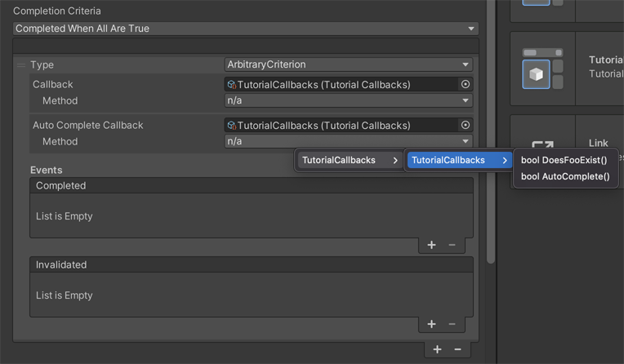Image resolution: width=624 pixels, height=364 pixels.
Task: Remove an entry from the Invalidated event list
Action: tap(452, 324)
